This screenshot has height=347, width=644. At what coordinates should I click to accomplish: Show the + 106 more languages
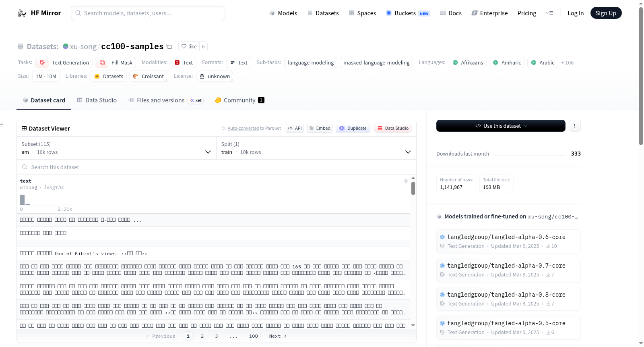pyautogui.click(x=568, y=63)
